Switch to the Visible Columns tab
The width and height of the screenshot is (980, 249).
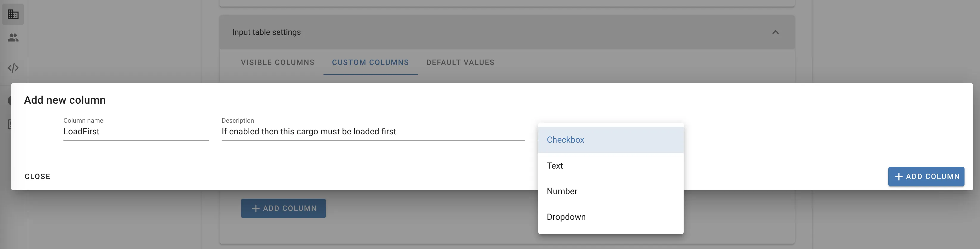277,62
